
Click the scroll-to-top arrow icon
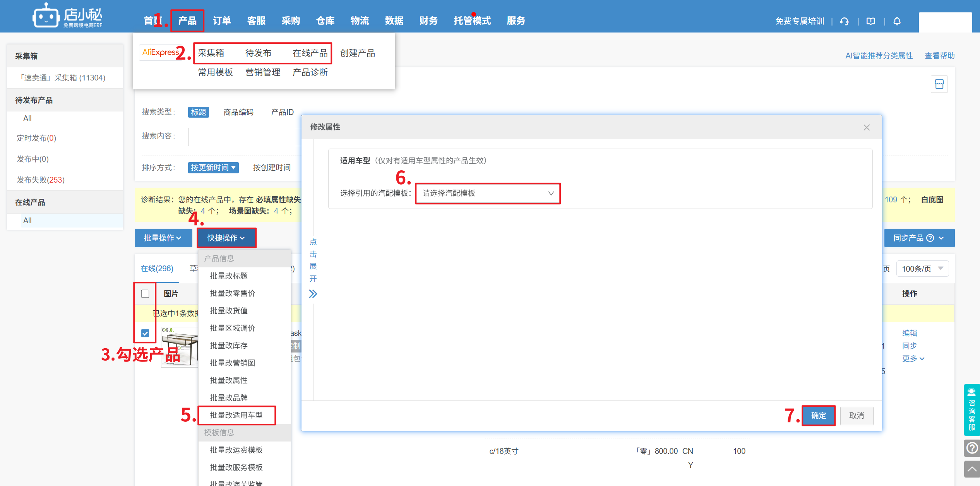coord(971,469)
